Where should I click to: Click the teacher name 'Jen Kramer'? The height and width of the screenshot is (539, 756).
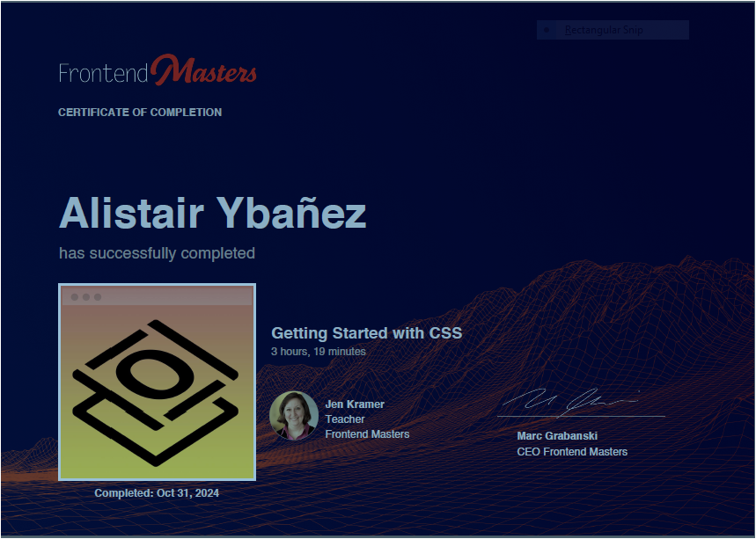[x=355, y=404]
